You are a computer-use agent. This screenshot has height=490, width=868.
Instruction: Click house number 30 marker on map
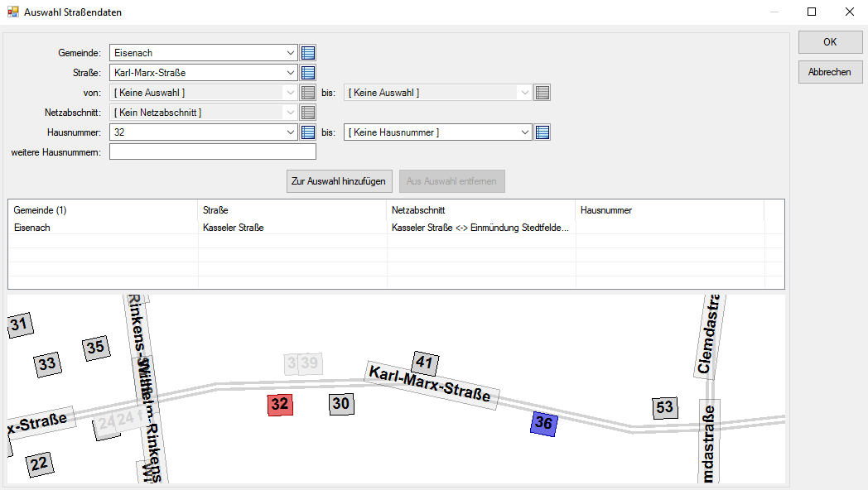click(341, 404)
